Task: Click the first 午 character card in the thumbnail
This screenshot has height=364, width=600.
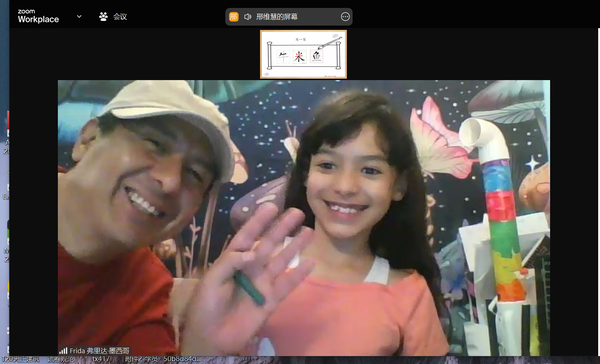Action: click(283, 57)
